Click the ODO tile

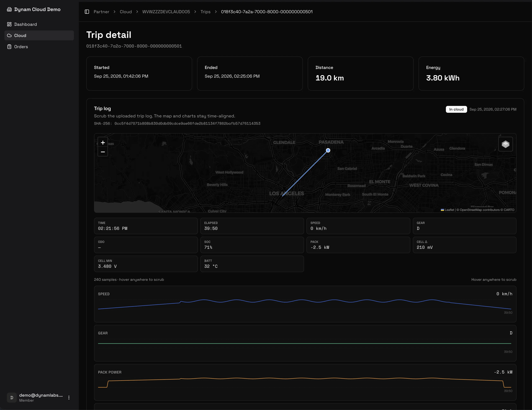click(x=146, y=245)
